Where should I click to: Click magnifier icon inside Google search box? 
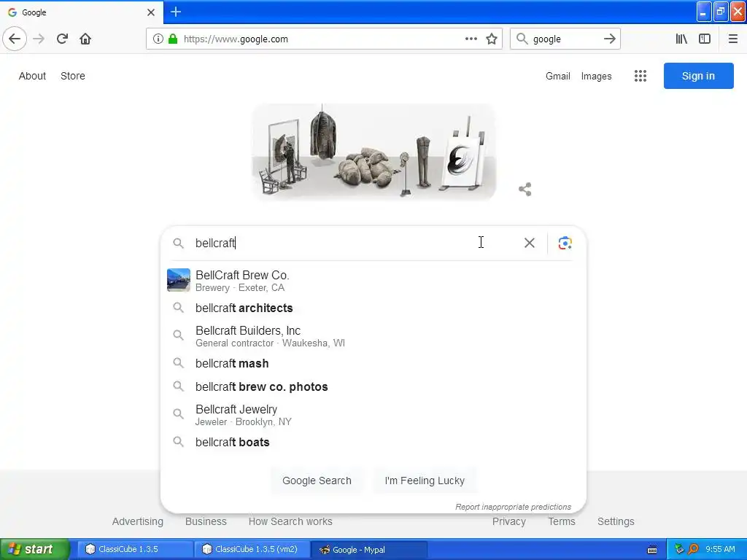click(x=178, y=244)
